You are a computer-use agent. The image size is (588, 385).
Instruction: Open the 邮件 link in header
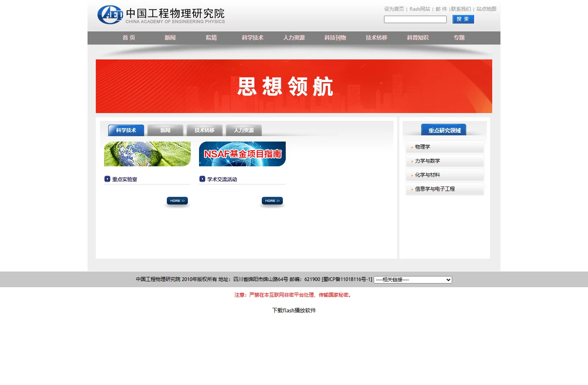(441, 9)
